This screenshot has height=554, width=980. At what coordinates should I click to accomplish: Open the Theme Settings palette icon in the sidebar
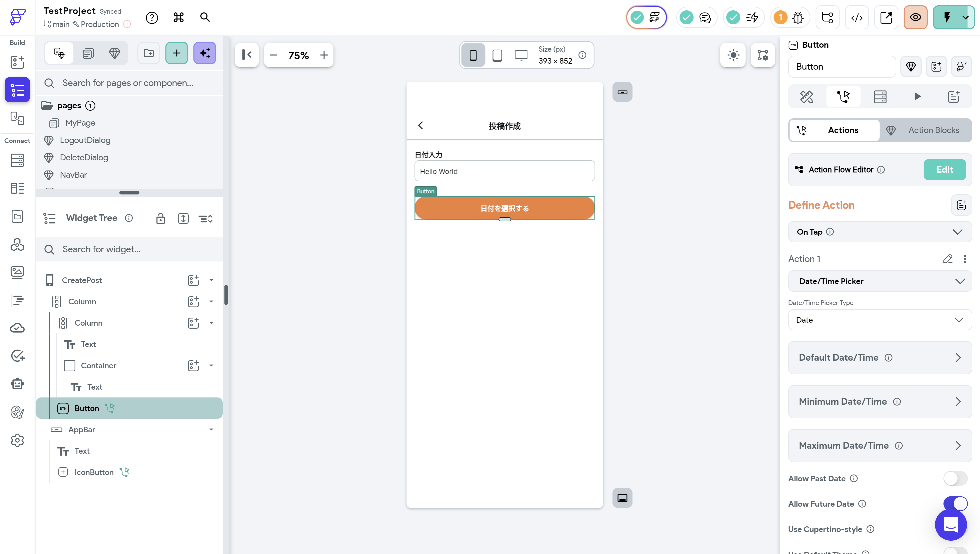(x=17, y=412)
